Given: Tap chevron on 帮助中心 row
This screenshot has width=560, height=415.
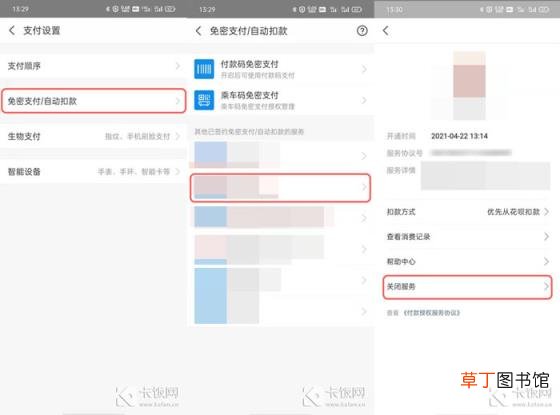Looking at the screenshot, I should [x=546, y=261].
